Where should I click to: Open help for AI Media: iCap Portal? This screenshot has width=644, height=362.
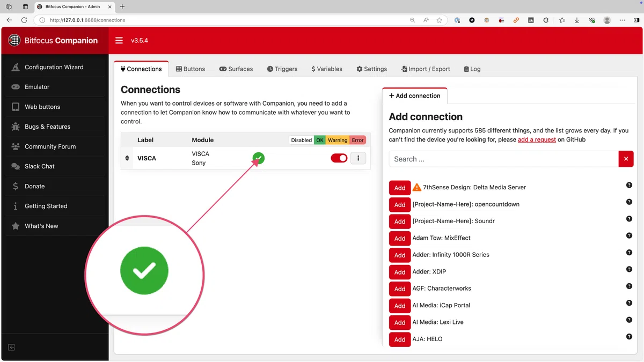pyautogui.click(x=629, y=303)
